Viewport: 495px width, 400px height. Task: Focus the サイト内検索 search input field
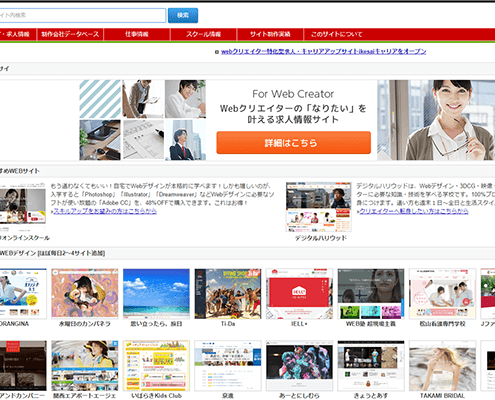[x=82, y=15]
